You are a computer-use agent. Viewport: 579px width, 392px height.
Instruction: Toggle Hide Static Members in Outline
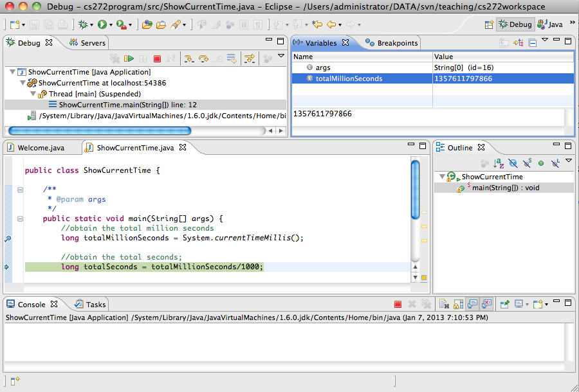527,163
